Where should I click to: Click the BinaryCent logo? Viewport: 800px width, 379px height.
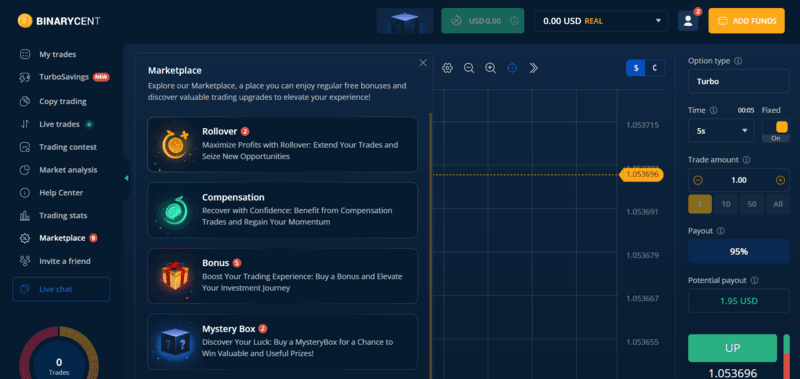(x=59, y=21)
